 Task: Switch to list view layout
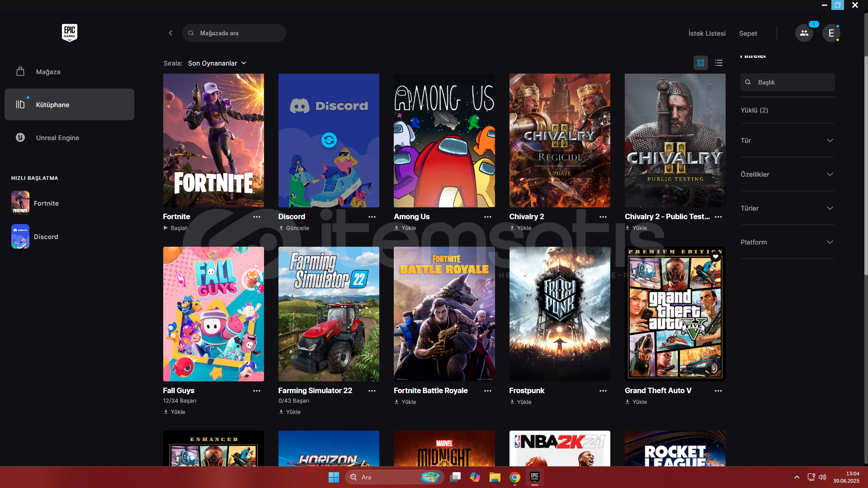(x=719, y=63)
